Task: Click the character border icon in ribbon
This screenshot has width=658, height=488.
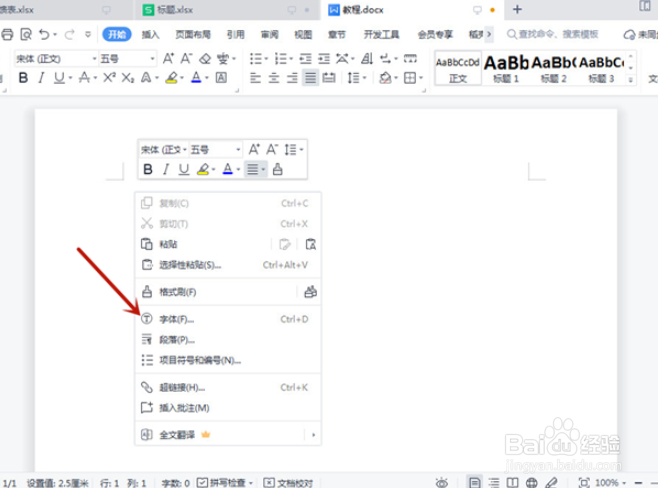Action: 221,78
